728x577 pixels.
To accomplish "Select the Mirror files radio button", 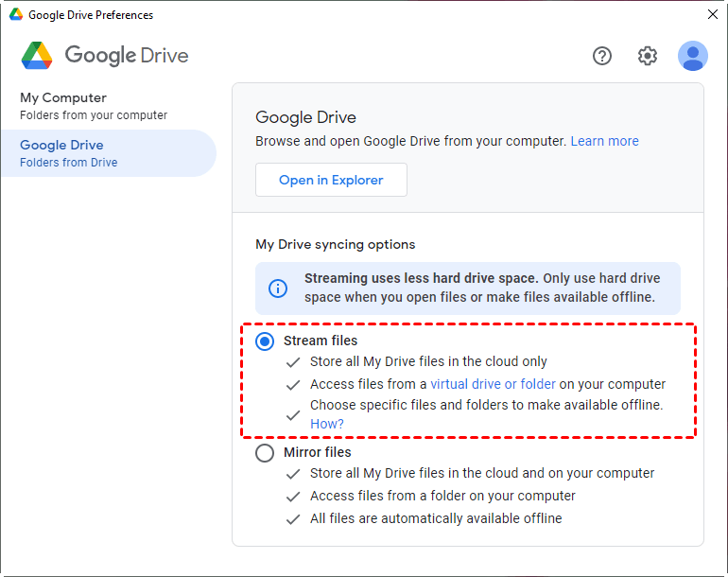I will click(x=266, y=453).
